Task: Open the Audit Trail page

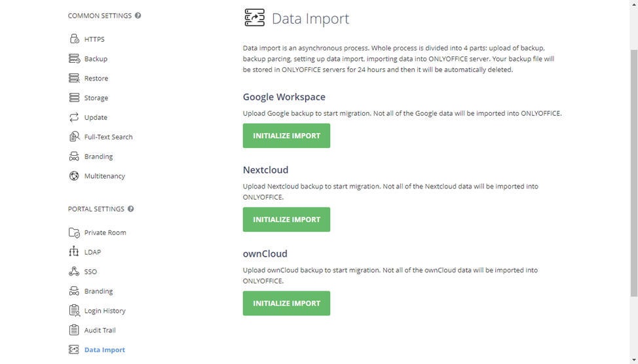Action: 100,330
